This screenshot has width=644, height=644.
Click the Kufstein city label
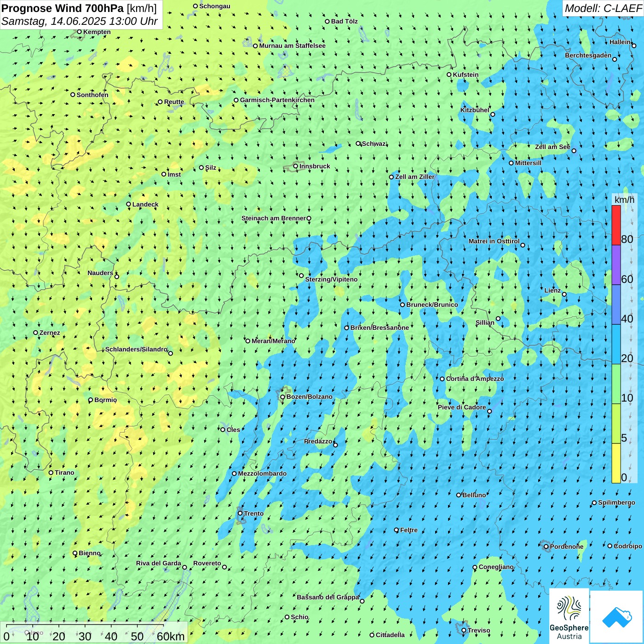pos(466,75)
